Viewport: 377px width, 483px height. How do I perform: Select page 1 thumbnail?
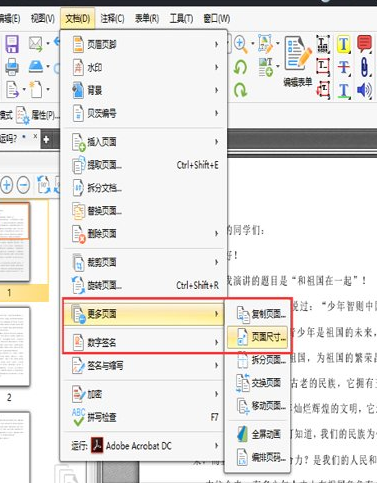pyautogui.click(x=15, y=241)
